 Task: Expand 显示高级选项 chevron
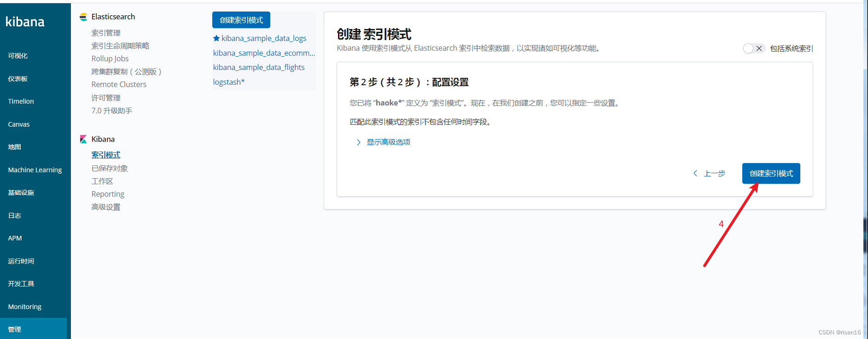pos(358,142)
